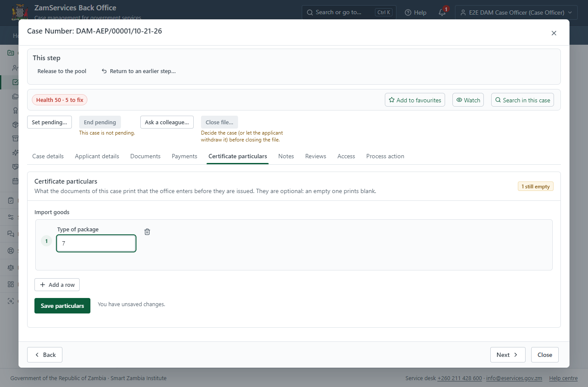Screen dimensions: 588x387
Task: Go to the Notes tab
Action: 286,156
